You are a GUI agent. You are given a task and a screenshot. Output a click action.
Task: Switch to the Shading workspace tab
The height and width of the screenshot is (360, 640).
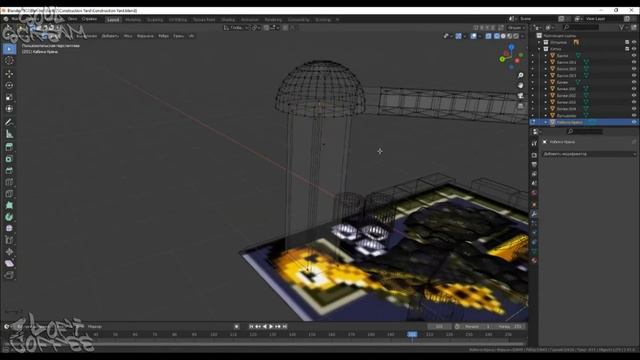pos(228,20)
